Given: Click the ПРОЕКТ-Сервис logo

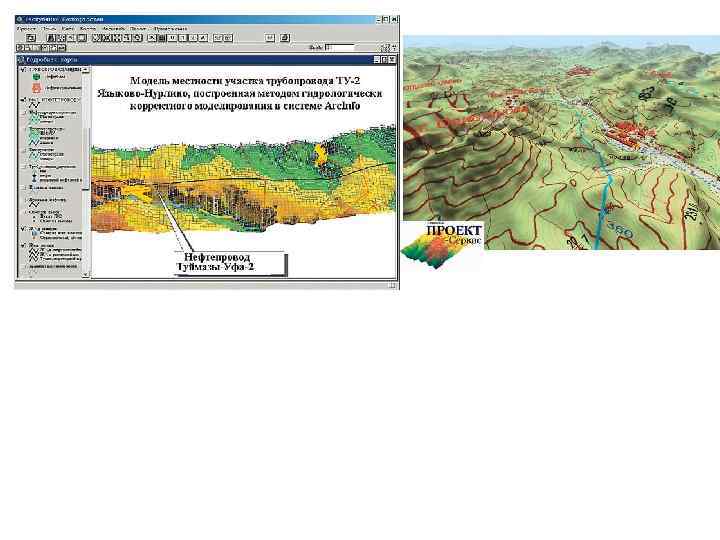Looking at the screenshot, I should click(442, 245).
